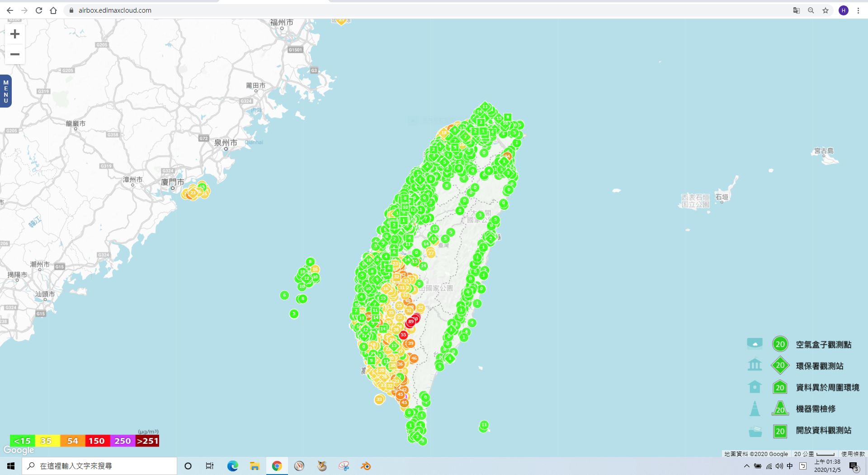Click the orange 54 color scale segment
The image size is (868, 475).
point(72,441)
